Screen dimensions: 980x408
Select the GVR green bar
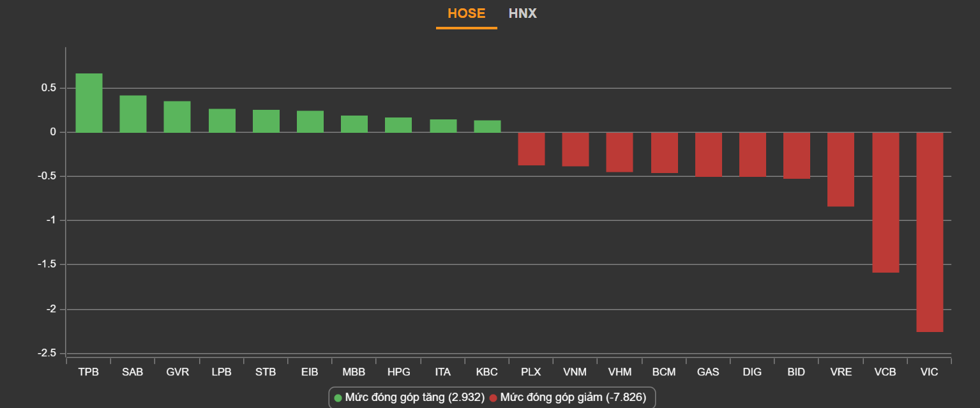(177, 117)
